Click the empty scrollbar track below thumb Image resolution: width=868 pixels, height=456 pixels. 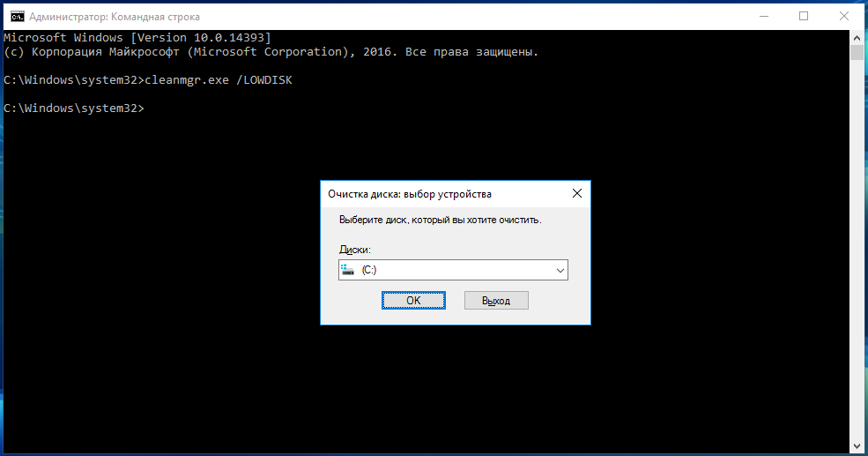[856, 265]
